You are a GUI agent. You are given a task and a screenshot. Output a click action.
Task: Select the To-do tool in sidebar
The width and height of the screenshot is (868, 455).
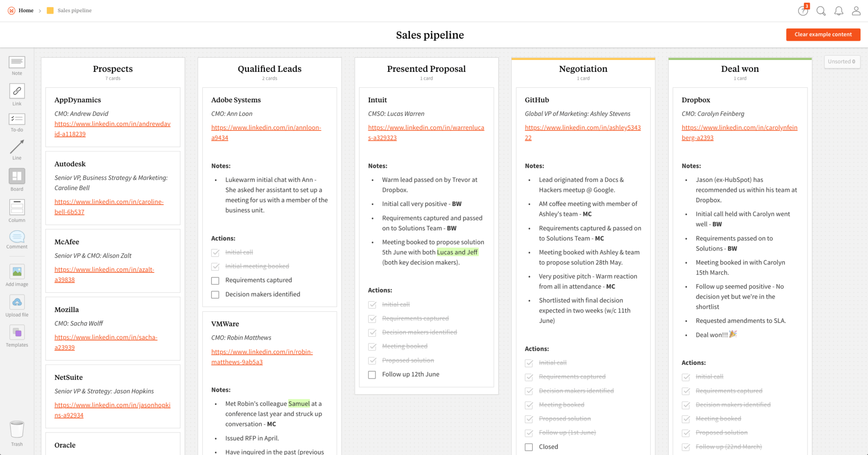(17, 123)
